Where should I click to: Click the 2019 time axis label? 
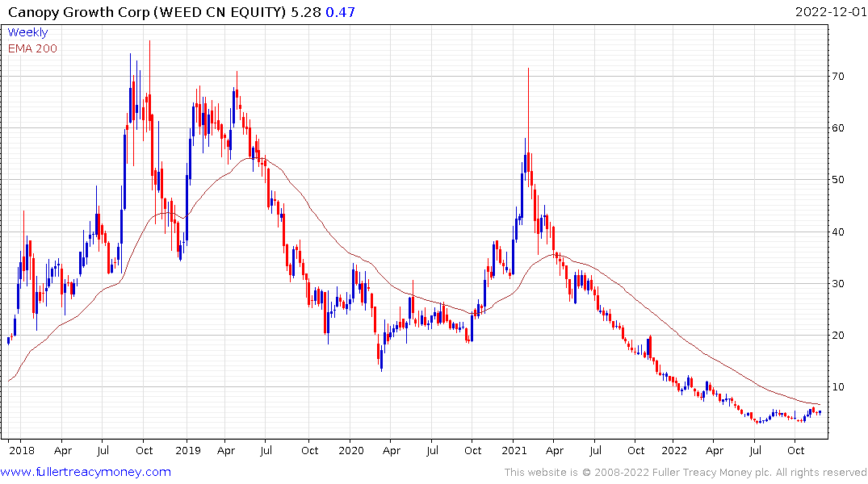coord(187,451)
